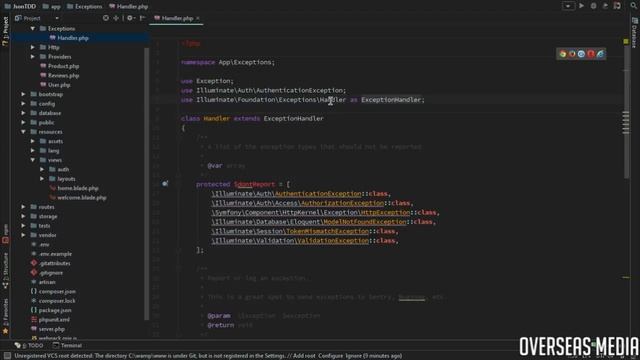Close the Handler.php editor tab
The height and width of the screenshot is (360, 640).
tap(198, 18)
